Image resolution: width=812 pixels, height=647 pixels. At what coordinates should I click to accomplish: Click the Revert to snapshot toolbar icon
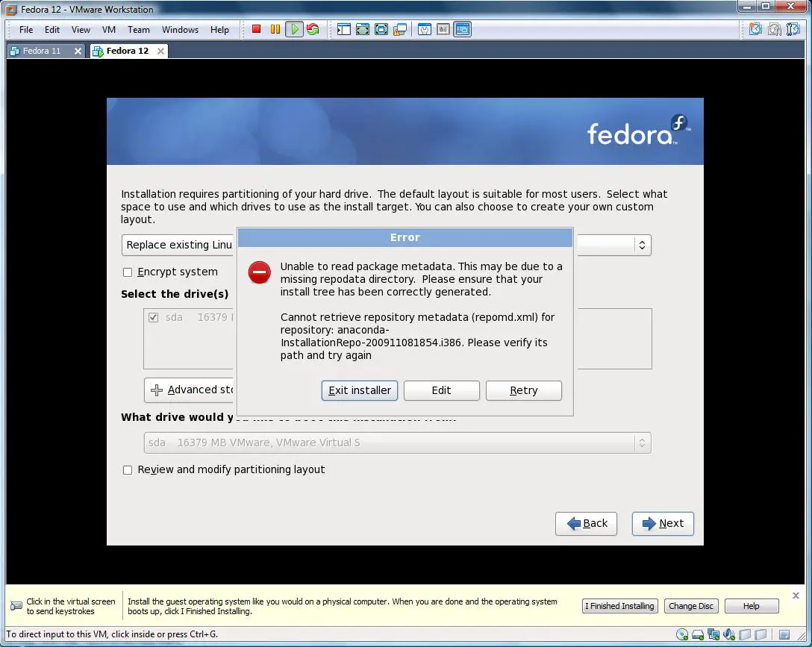pos(774,30)
